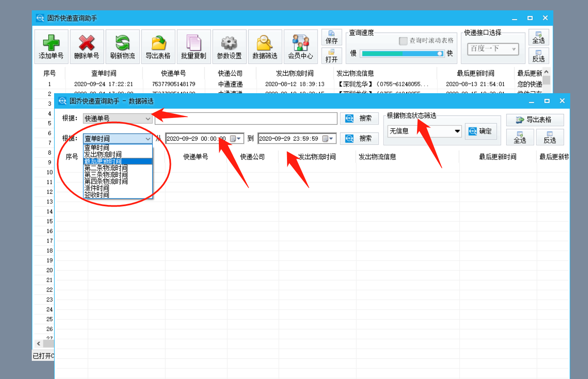Screen dimensions: 588x379
Task: Click the 2020-09-24 17:22:21 cell
Action: 104,84
